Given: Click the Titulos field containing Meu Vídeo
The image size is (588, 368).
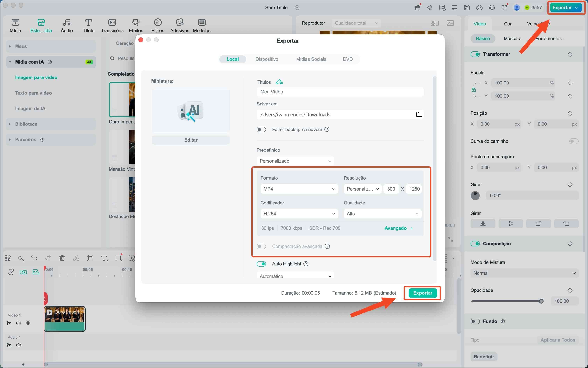Looking at the screenshot, I should click(340, 92).
